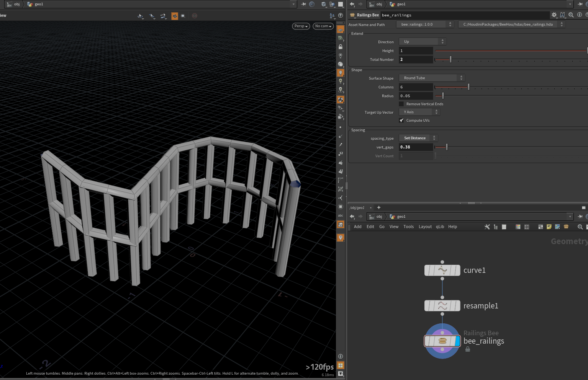Click the pin pane icon in viewport path bar
The image size is (588, 380).
pyautogui.click(x=303, y=4)
